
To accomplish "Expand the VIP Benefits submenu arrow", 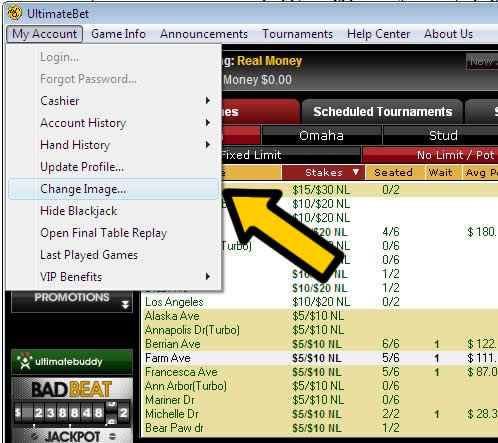I will 208,277.
